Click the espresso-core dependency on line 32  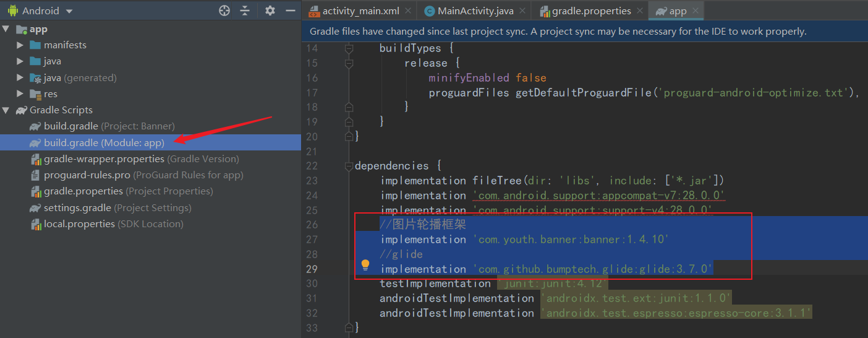tap(676, 313)
